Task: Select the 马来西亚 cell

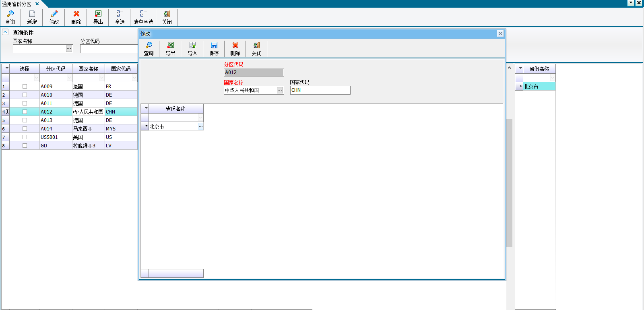Action: pyautogui.click(x=89, y=129)
